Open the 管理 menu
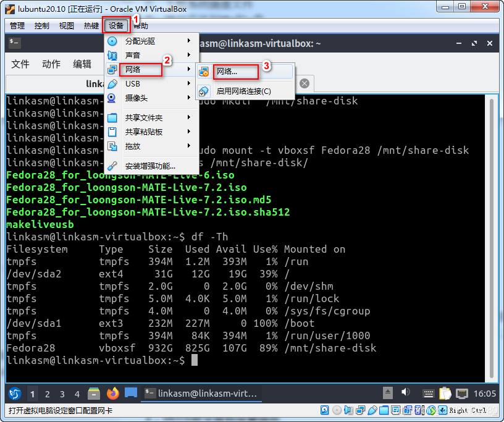Viewport: 504px width, 422px height. [17, 25]
